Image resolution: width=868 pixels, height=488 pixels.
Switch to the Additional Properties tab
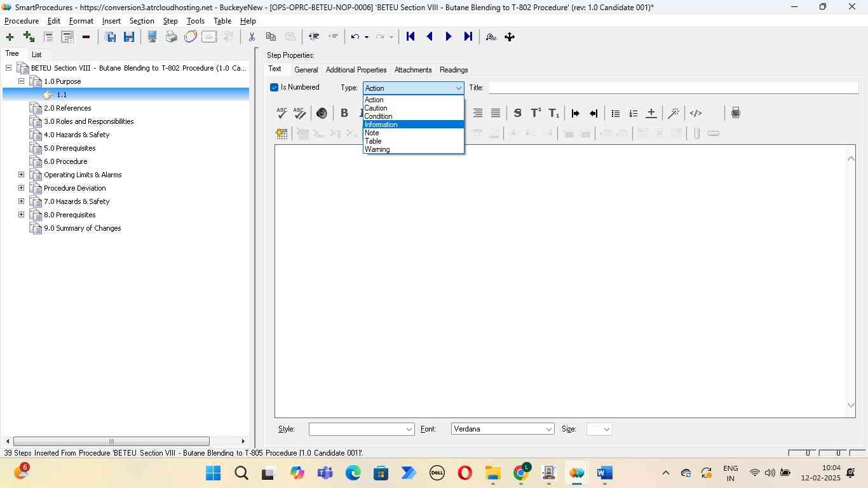(x=356, y=70)
